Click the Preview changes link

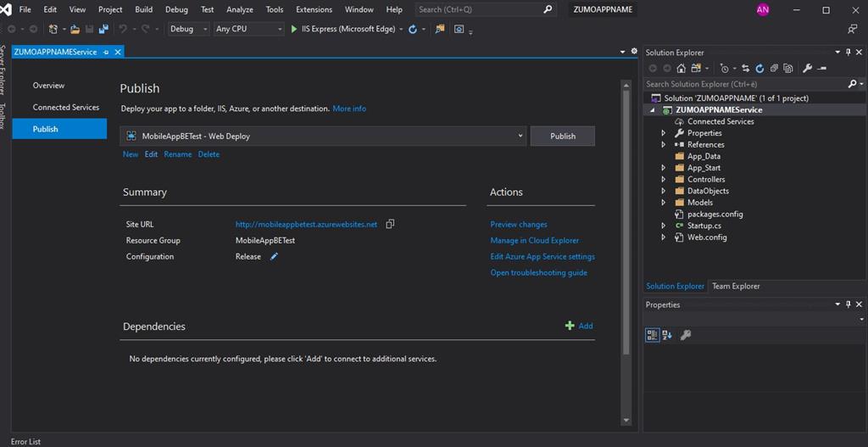[519, 224]
